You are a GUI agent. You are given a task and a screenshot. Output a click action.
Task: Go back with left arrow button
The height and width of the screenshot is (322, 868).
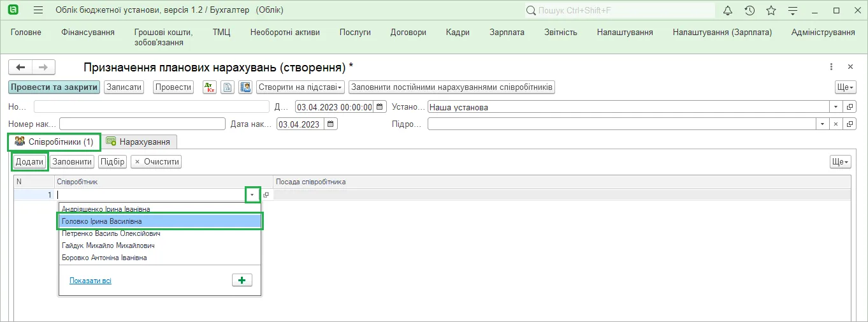coord(20,67)
